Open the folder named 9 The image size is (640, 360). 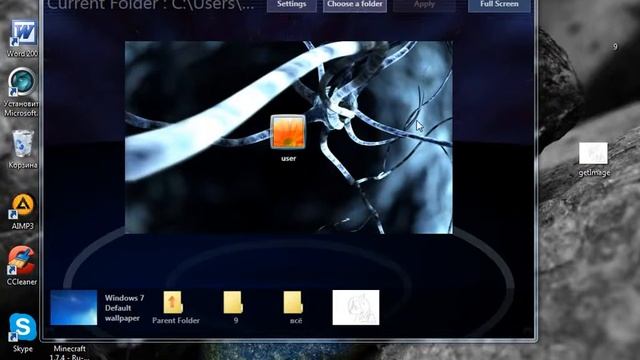[x=233, y=302]
